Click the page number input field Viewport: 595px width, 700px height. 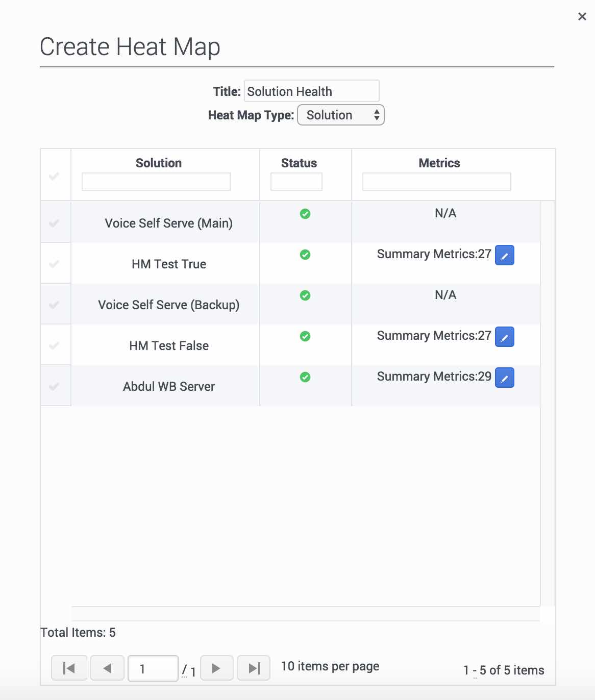pos(153,668)
